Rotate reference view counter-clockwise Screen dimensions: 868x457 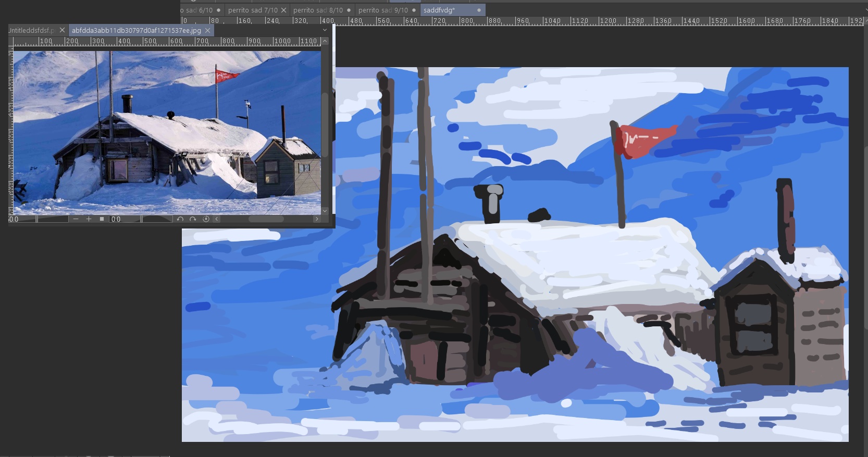[180, 219]
